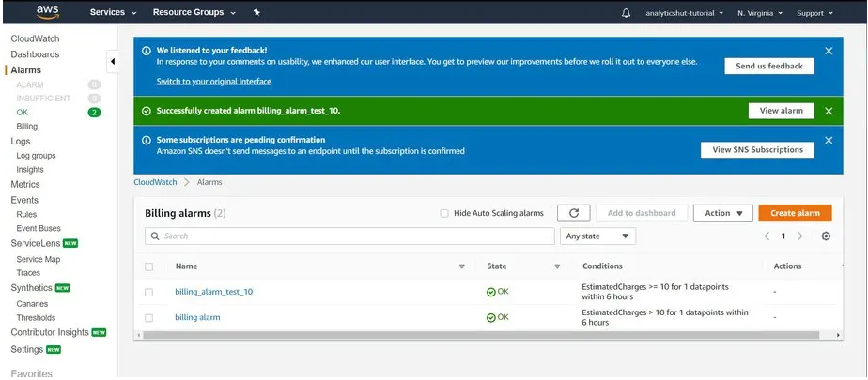Screen dimensions: 868x380
Task: Click the orange Create alarm button
Action: [x=795, y=213]
